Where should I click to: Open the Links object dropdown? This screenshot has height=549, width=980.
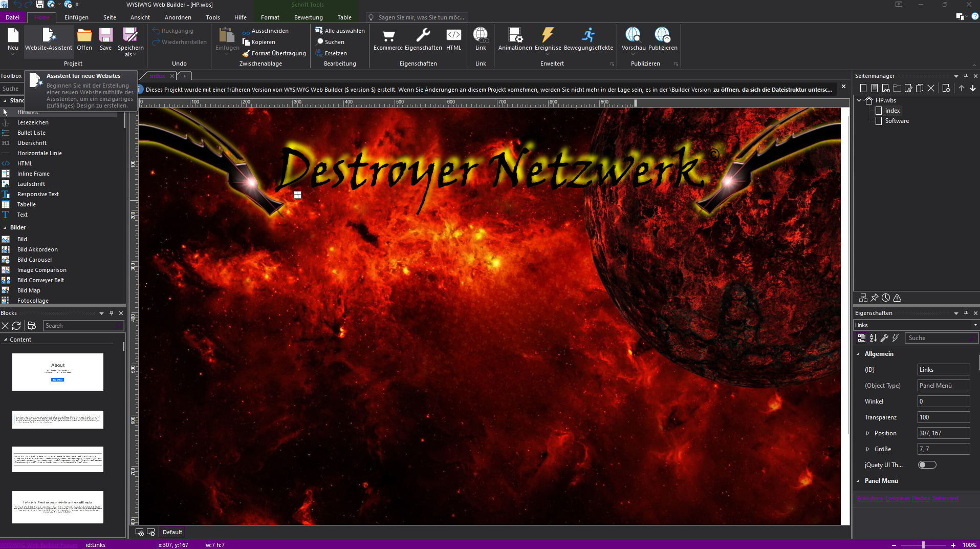click(975, 325)
